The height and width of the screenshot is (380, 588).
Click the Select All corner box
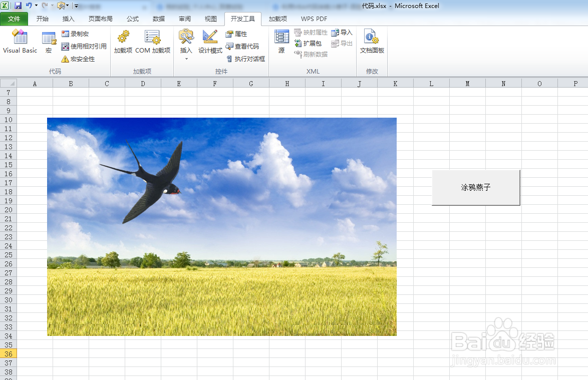click(x=8, y=83)
